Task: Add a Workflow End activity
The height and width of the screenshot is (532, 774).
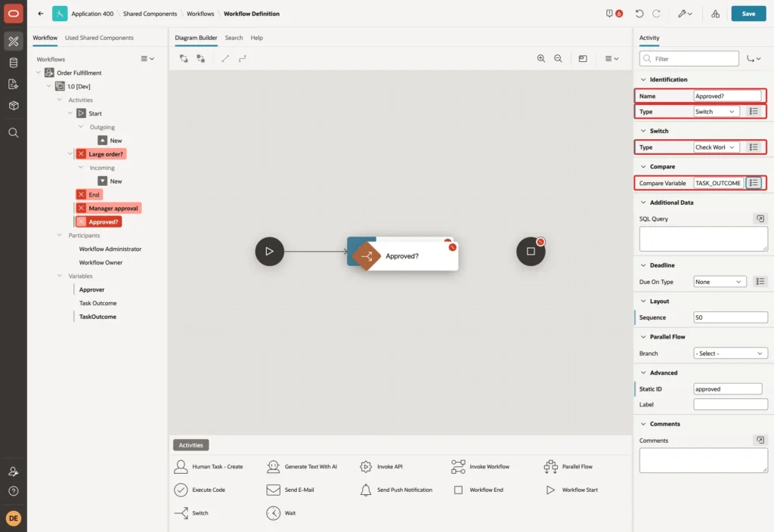Action: pyautogui.click(x=478, y=490)
